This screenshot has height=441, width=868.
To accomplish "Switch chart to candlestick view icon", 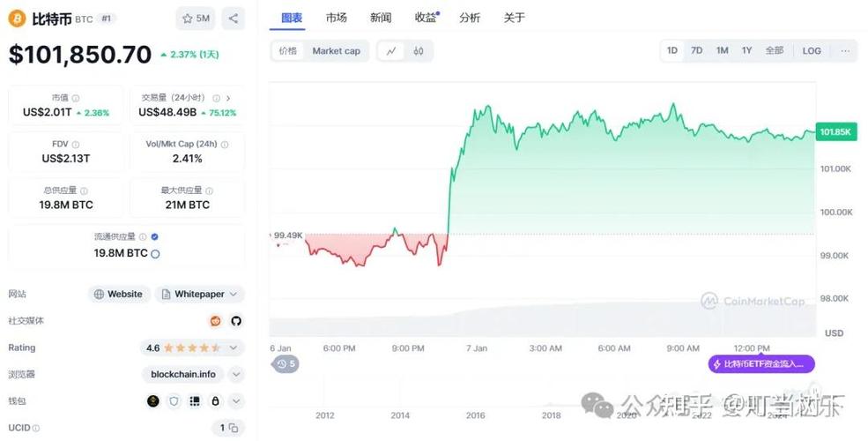I will coord(419,51).
